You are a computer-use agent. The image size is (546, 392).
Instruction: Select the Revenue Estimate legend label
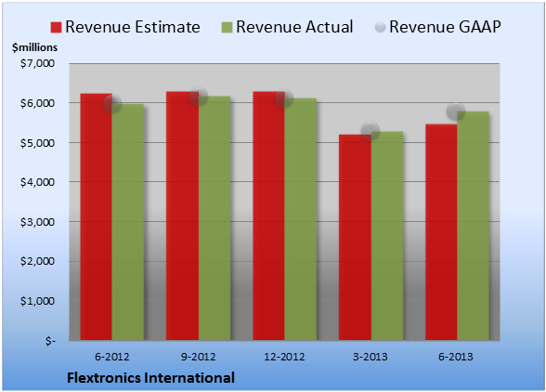(133, 27)
